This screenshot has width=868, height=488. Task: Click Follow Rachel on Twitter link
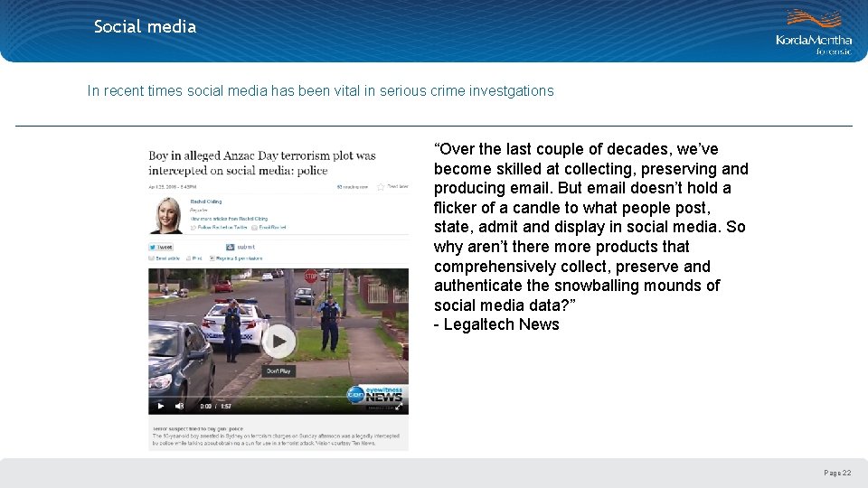[219, 228]
